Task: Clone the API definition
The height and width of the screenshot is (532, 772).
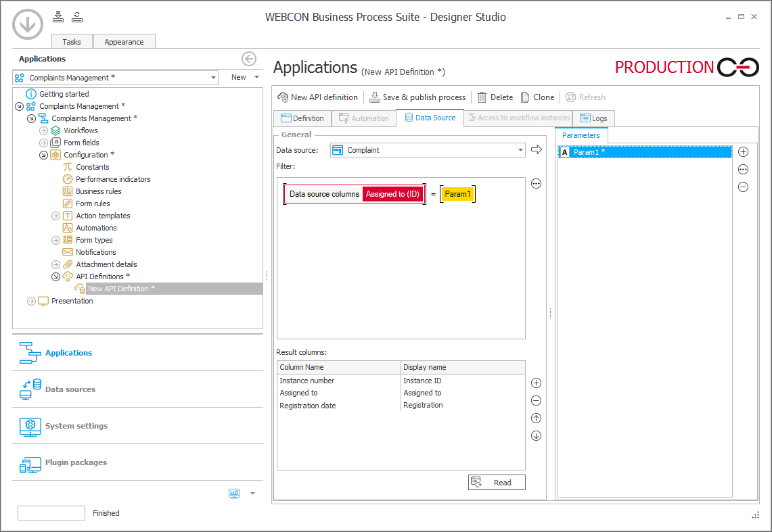Action: point(538,97)
